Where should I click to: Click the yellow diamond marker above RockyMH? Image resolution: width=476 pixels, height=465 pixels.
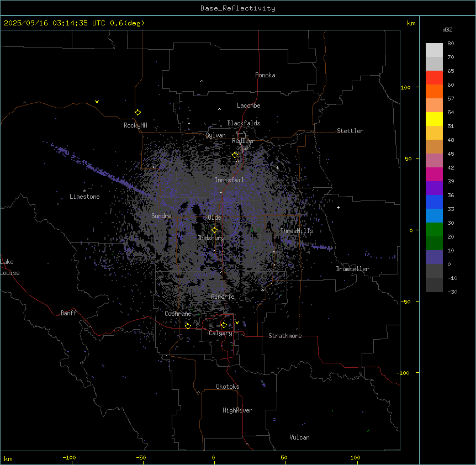tap(138, 113)
